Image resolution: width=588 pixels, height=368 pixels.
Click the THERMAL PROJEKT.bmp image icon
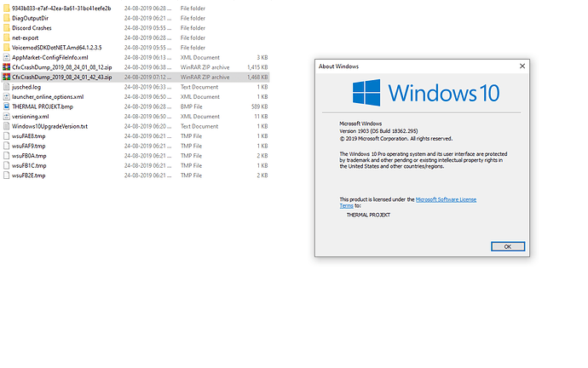pyautogui.click(x=5, y=106)
